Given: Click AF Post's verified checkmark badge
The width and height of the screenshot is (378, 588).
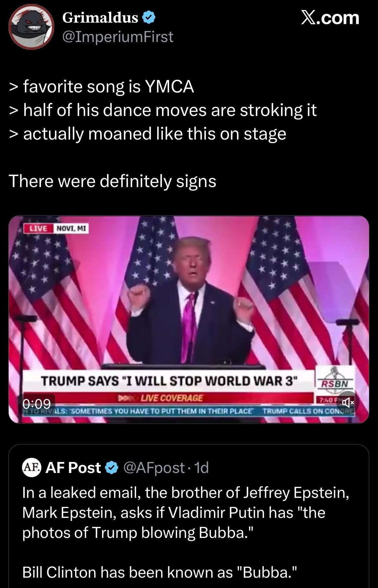Looking at the screenshot, I should pos(112,467).
